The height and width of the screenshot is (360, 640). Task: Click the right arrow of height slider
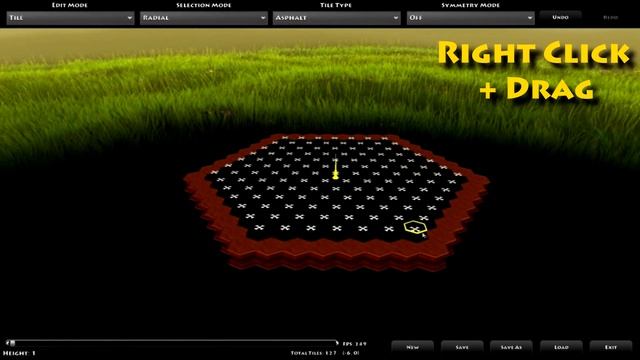(337, 343)
